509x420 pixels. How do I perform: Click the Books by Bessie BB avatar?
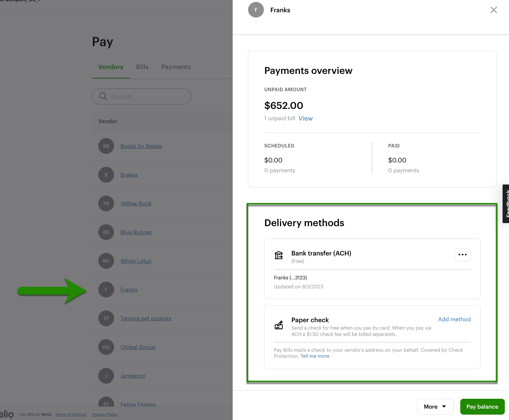tap(106, 146)
